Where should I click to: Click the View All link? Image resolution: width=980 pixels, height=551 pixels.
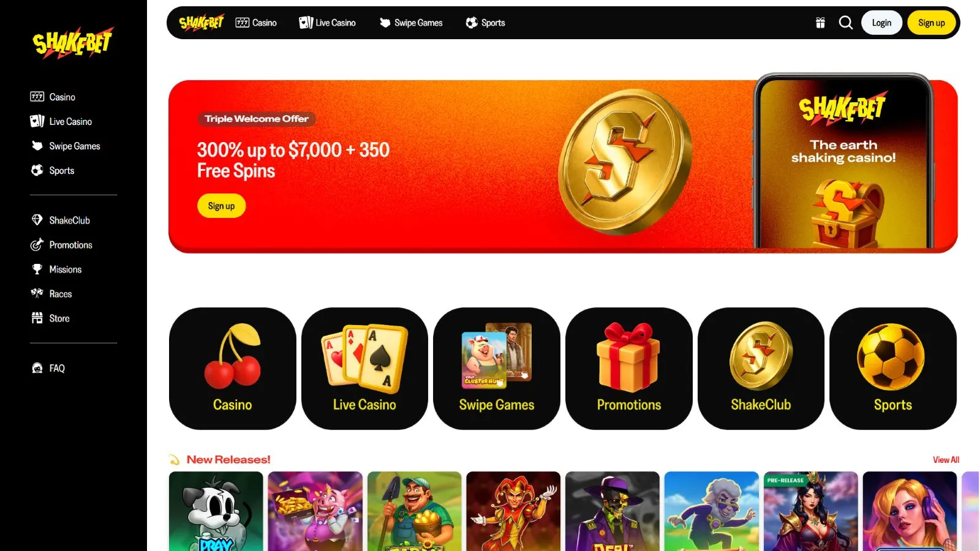pyautogui.click(x=946, y=460)
